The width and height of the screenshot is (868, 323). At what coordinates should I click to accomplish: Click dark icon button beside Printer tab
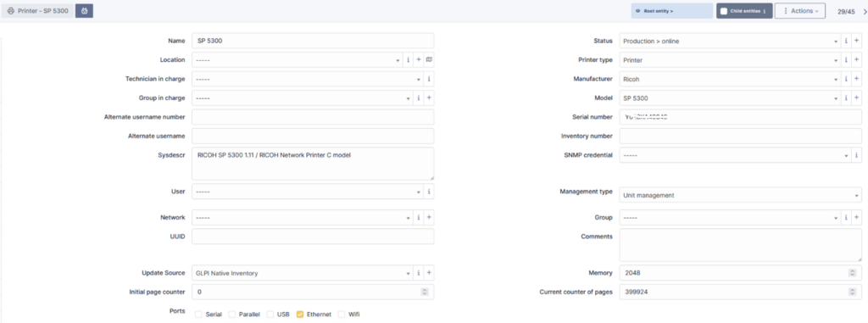click(x=84, y=10)
